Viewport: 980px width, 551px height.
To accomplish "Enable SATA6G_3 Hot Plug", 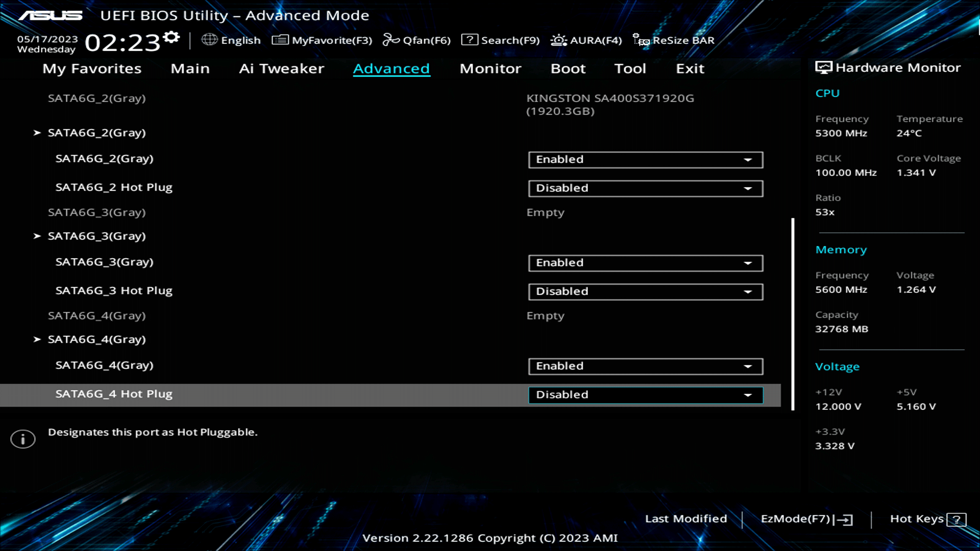I will pos(645,291).
